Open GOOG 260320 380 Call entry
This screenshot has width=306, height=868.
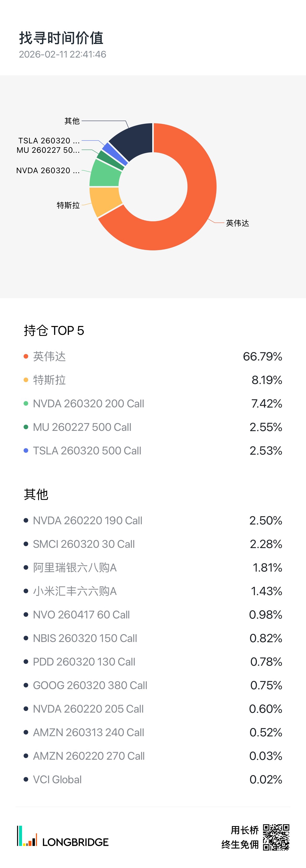90,685
